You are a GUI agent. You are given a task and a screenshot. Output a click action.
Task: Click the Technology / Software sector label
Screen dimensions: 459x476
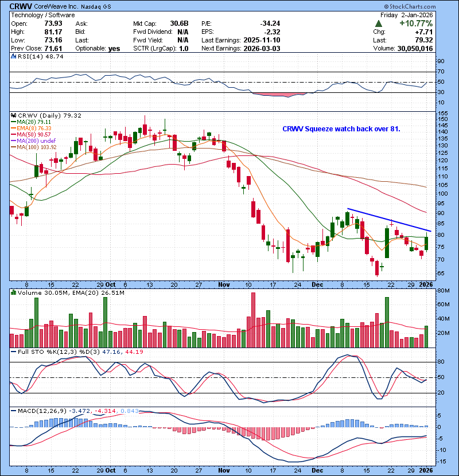point(43,15)
